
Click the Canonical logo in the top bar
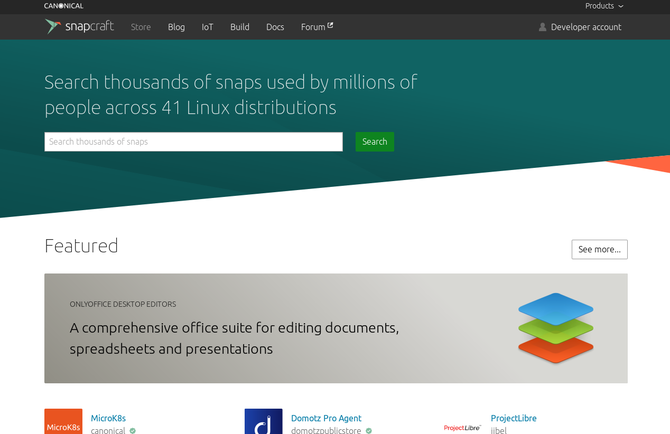[64, 6]
